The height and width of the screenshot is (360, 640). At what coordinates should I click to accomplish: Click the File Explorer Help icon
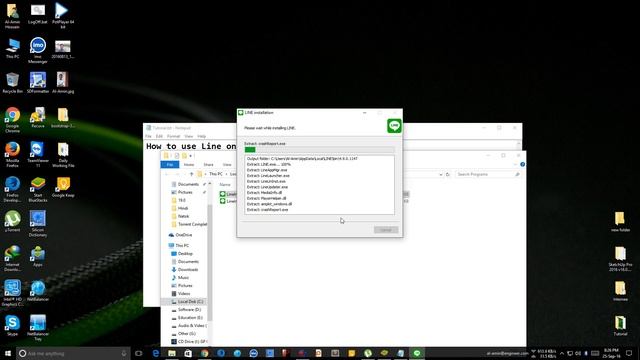pyautogui.click(x=522, y=164)
